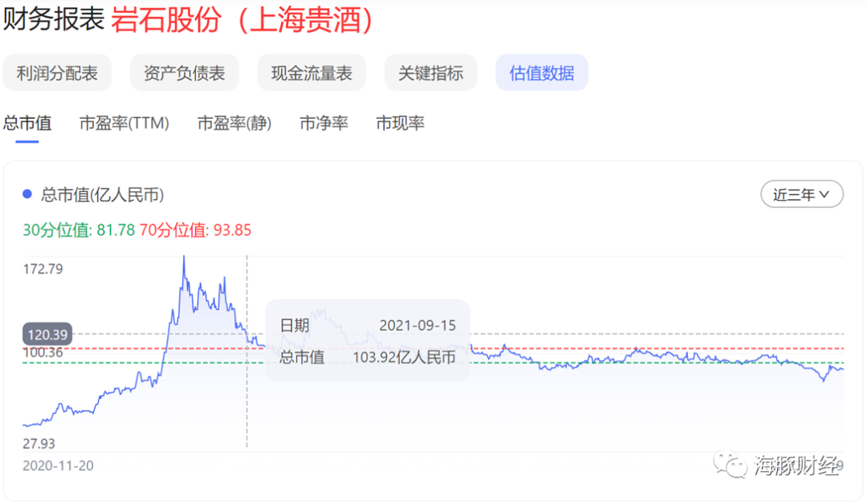This screenshot has height=504, width=867.
Task: Select the 总市值 sub-tab
Action: coord(27,123)
